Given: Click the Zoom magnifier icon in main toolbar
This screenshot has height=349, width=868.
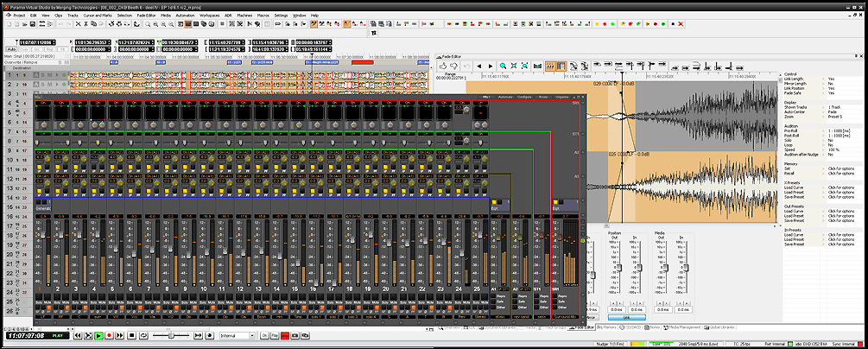Looking at the screenshot, I should [x=147, y=24].
